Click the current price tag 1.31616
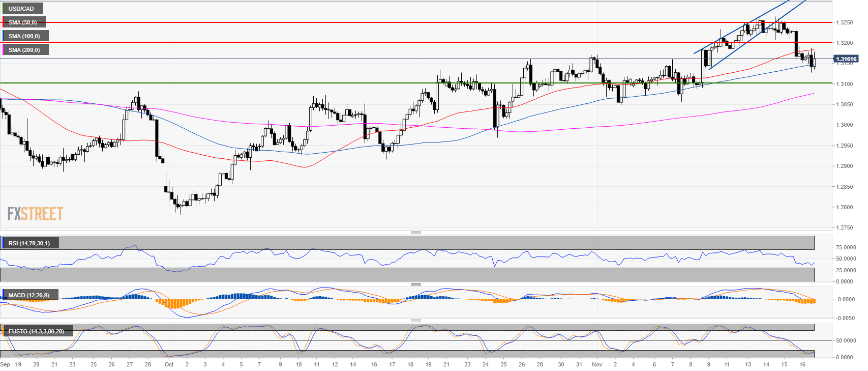Screen dimensions: 868x371 (x=846, y=59)
